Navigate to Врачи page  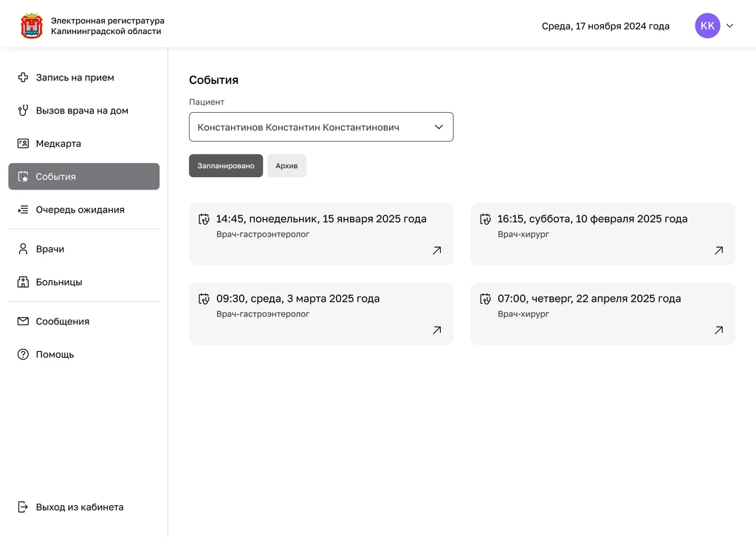point(50,249)
